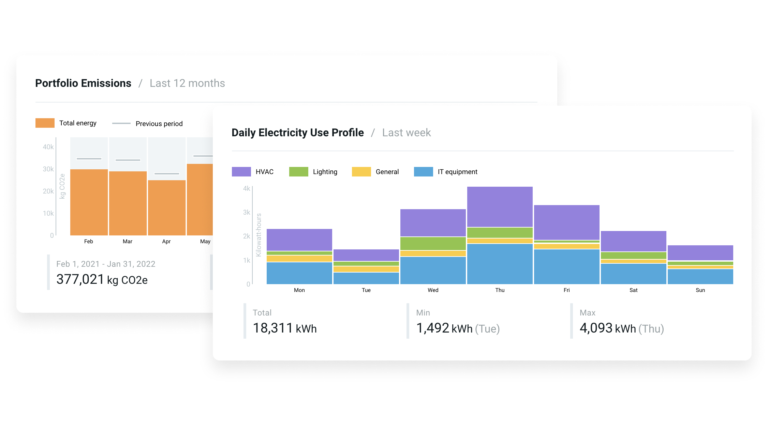Click the Daily Electricity Use Profile title
Screen dimensions: 768x432
point(296,132)
